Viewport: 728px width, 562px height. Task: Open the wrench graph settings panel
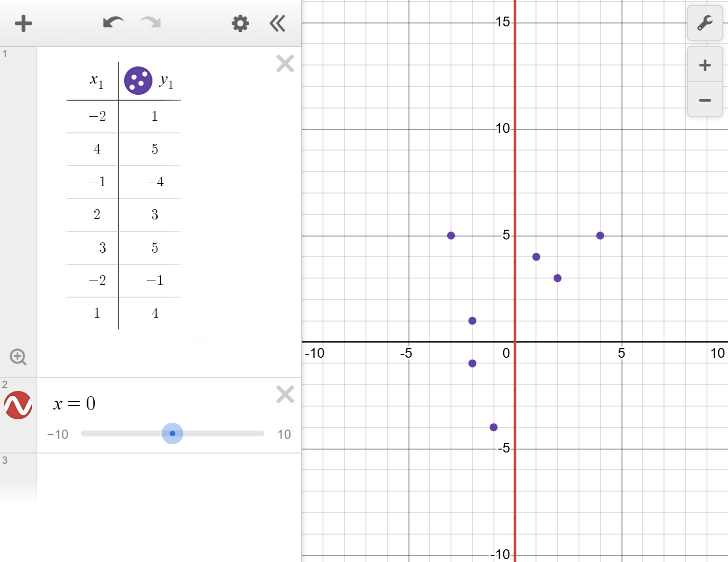click(705, 23)
